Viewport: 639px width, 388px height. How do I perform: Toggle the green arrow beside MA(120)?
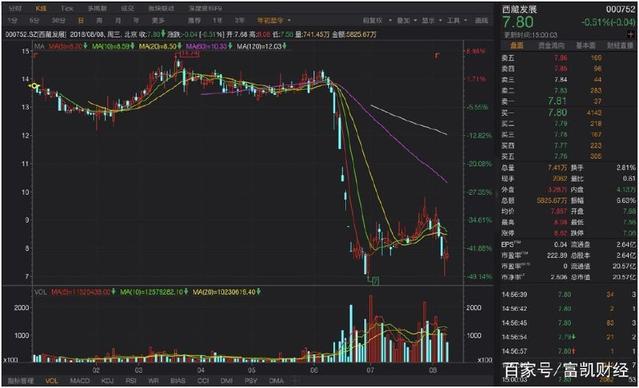tap(284, 46)
